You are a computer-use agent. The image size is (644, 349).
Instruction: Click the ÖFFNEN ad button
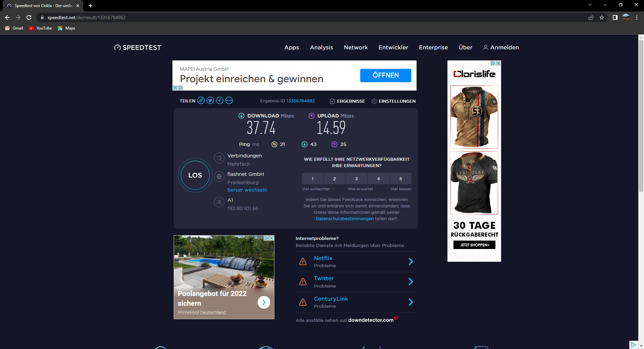pyautogui.click(x=386, y=75)
